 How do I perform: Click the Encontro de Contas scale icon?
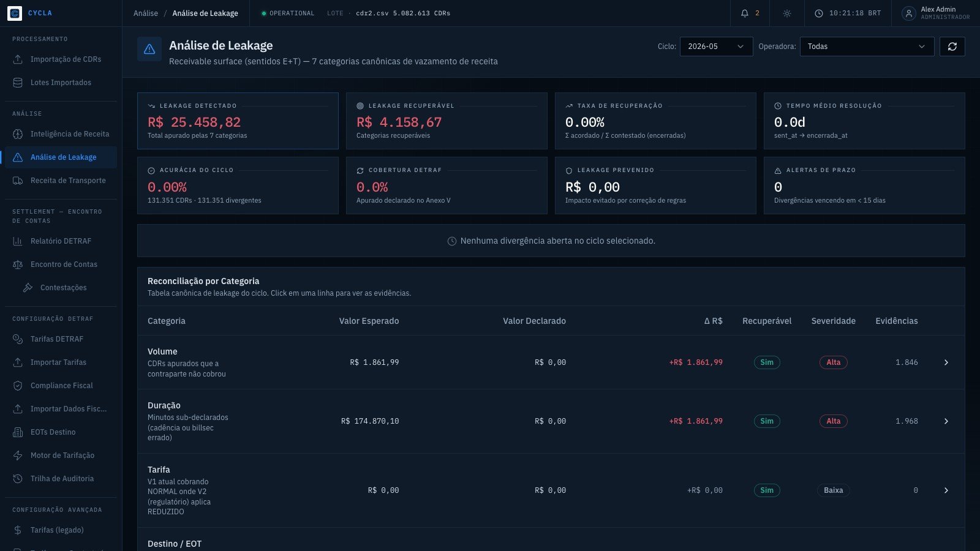tap(18, 264)
